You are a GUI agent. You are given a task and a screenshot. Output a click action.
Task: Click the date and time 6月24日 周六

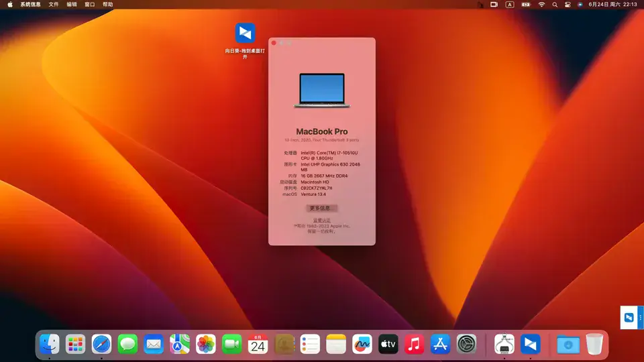pos(612,5)
